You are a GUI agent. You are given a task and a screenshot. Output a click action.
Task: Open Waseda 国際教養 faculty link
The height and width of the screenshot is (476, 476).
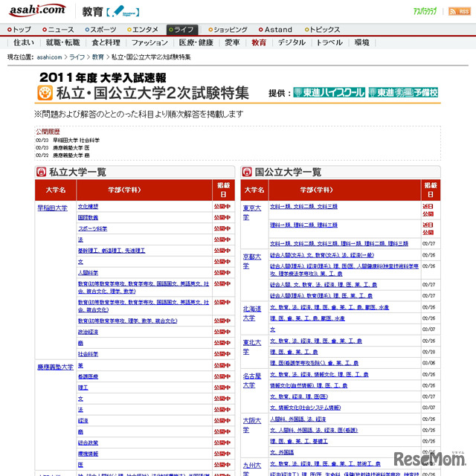pos(88,218)
